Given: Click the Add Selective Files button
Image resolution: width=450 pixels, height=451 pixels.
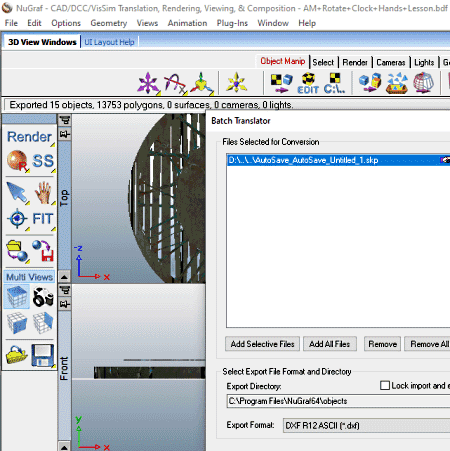Looking at the screenshot, I should tap(262, 344).
